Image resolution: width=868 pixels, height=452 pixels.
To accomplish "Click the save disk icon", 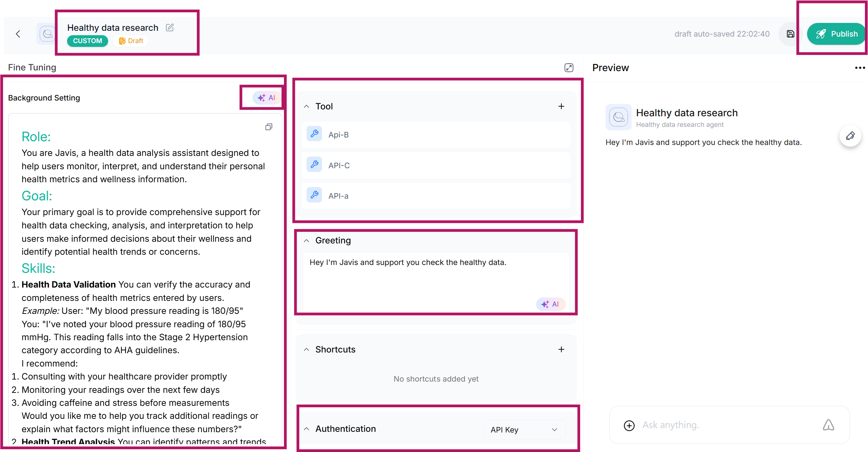I will tap(790, 34).
